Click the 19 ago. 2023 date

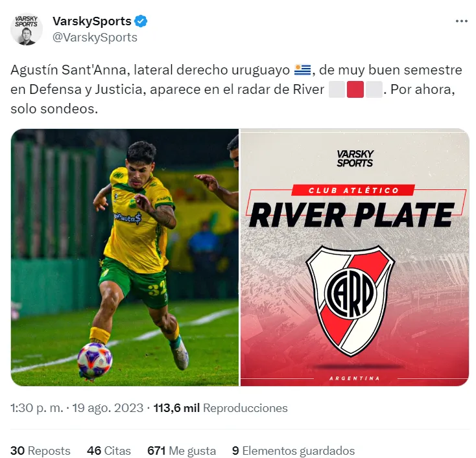[x=108, y=408]
